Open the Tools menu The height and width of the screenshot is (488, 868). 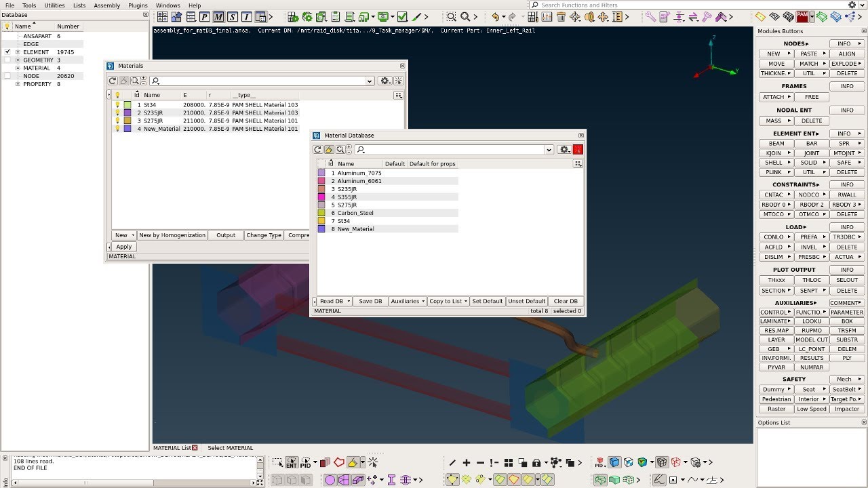coord(29,5)
